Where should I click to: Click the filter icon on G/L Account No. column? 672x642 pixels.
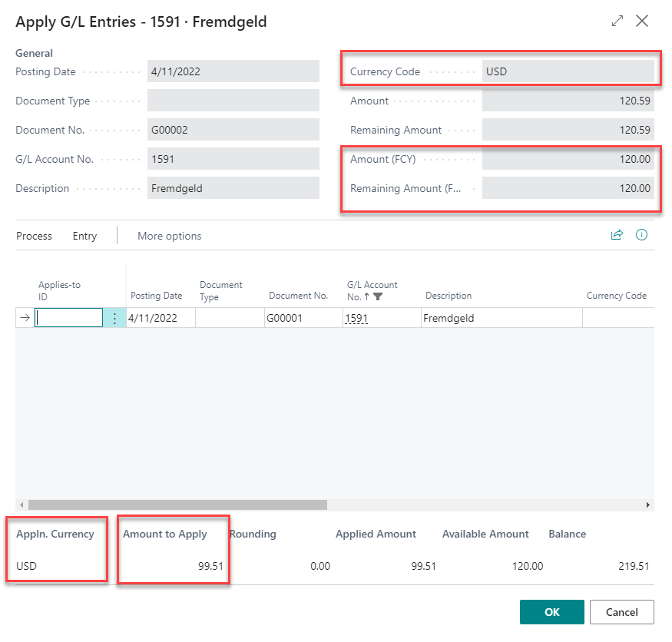coord(378,296)
